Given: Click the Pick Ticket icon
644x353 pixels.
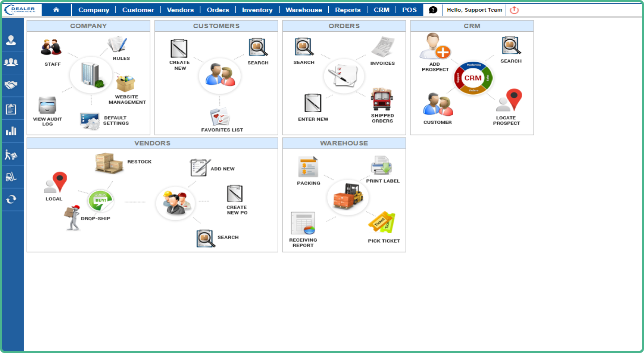Looking at the screenshot, I should [x=381, y=223].
